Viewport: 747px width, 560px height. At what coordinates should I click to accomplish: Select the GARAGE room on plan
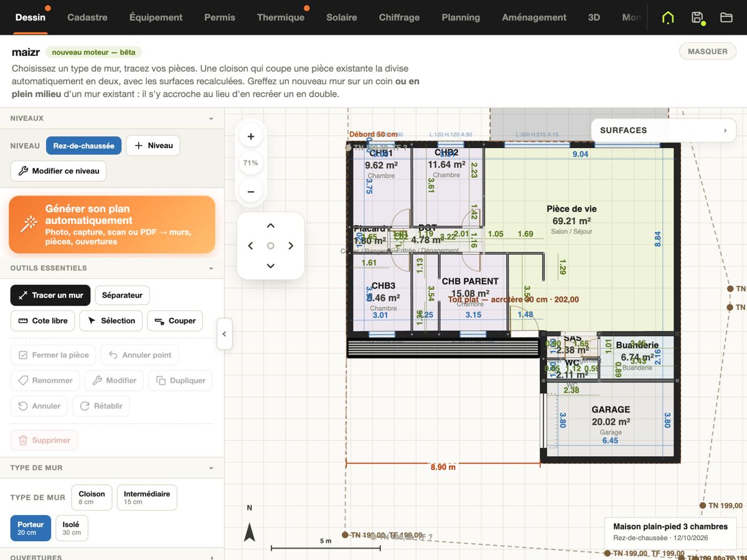pyautogui.click(x=611, y=409)
